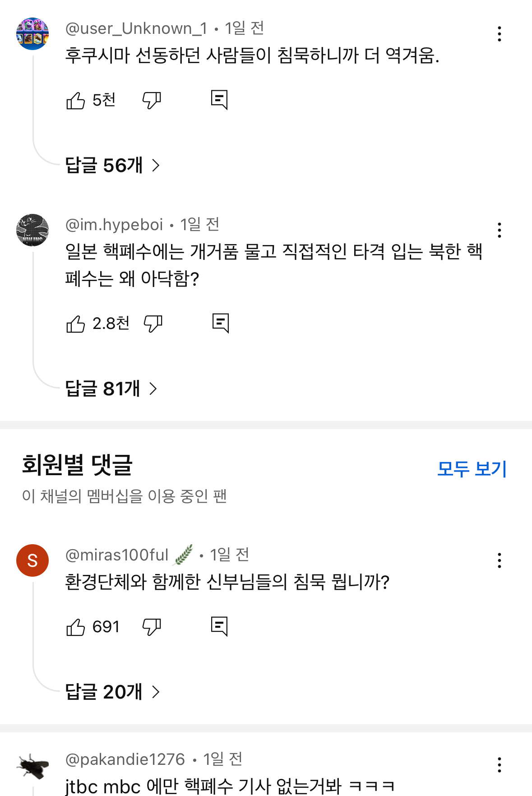This screenshot has width=532, height=796.
Task: Like the @miras100ful comment
Action: [76, 627]
